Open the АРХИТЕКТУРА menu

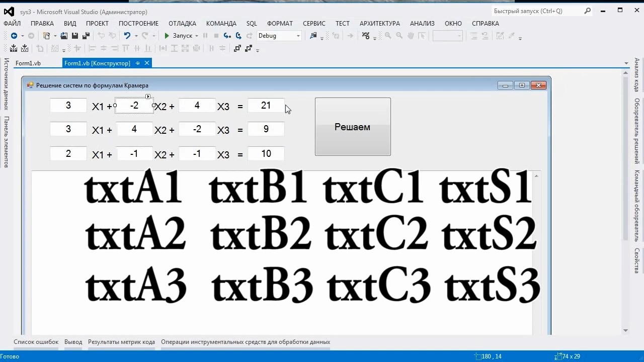tap(379, 24)
